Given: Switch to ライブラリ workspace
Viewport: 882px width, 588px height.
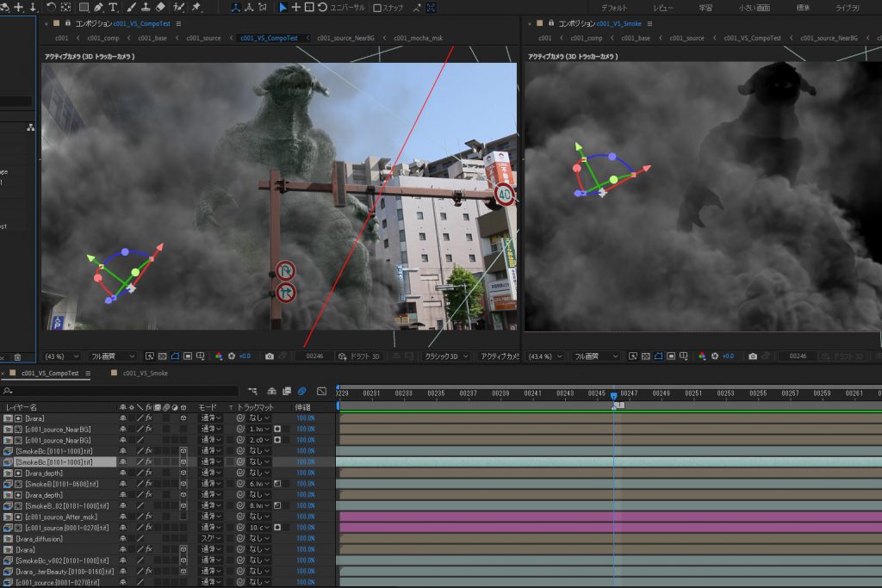Looking at the screenshot, I should [x=848, y=8].
